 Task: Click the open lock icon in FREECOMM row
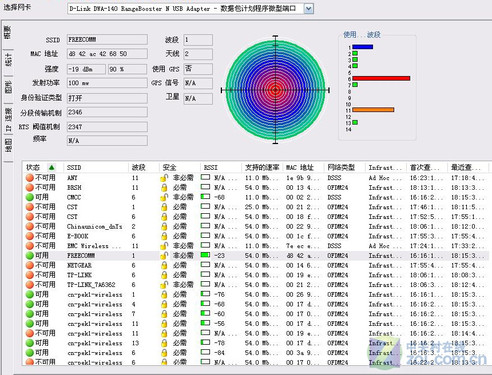click(164, 256)
